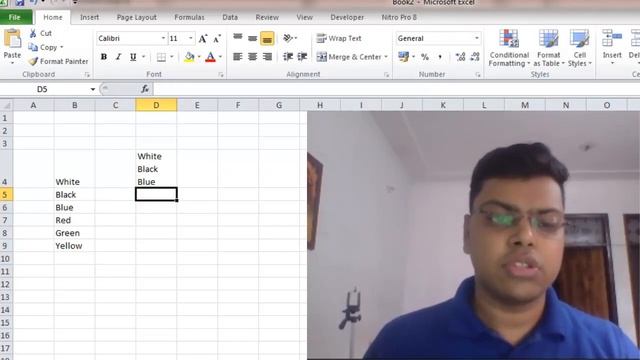The width and height of the screenshot is (640, 360).
Task: Open the Orientation text rotation tool
Action: point(289,38)
